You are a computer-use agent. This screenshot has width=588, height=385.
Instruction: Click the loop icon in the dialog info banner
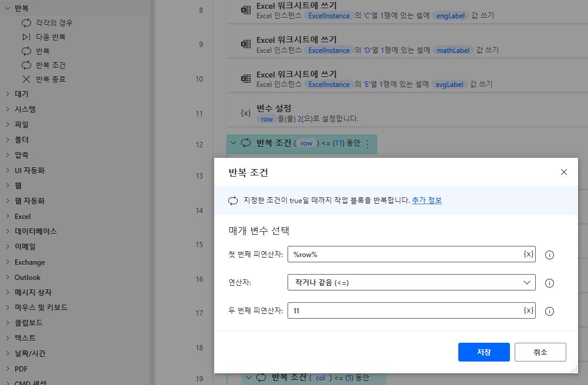tap(233, 201)
